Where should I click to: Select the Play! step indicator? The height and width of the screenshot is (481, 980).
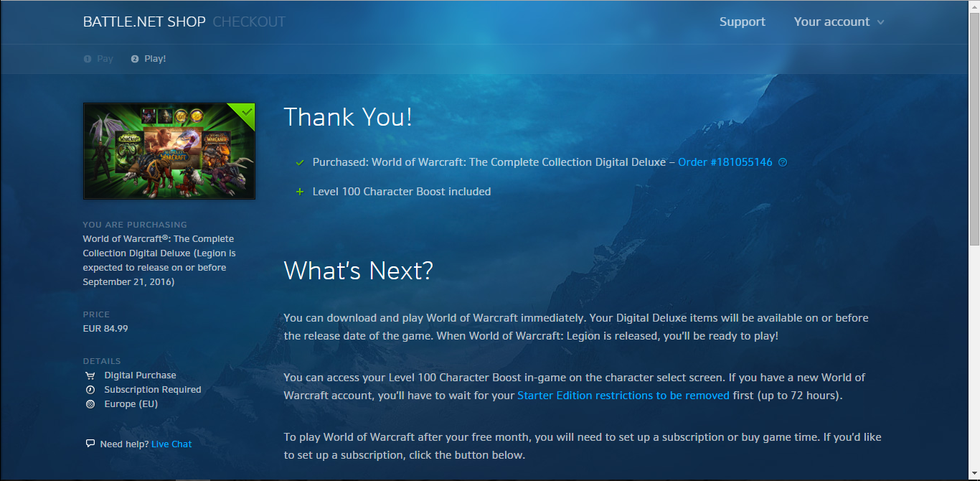click(x=149, y=59)
